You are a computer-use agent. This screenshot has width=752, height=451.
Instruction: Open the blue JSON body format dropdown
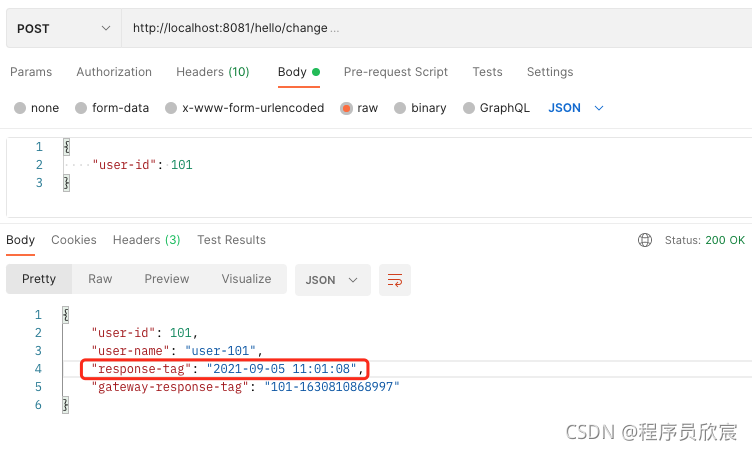576,108
